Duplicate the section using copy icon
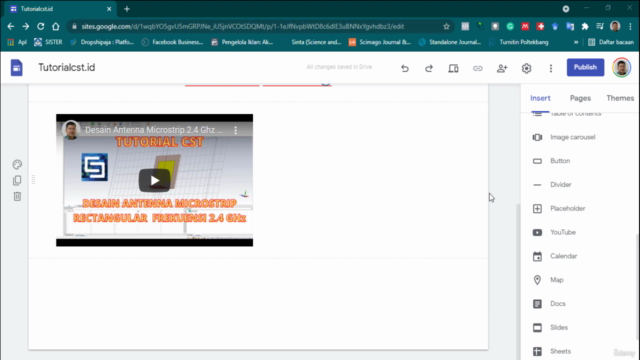This screenshot has height=360, width=640. [17, 180]
